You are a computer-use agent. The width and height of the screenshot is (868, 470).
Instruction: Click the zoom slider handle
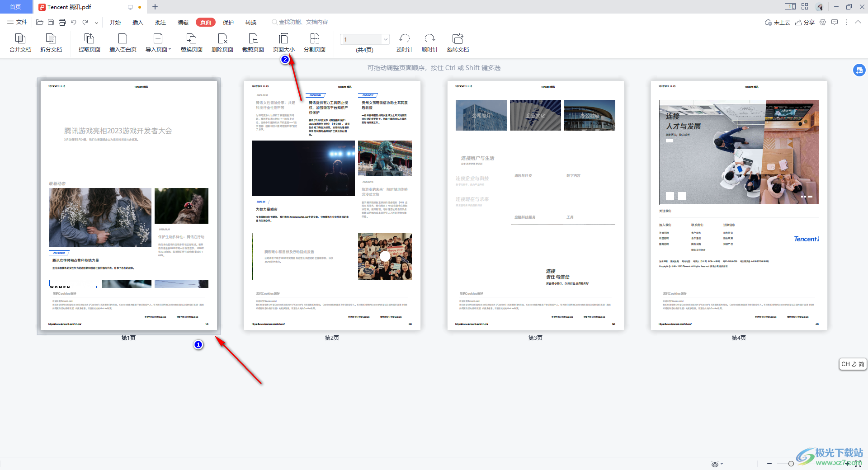(791, 464)
